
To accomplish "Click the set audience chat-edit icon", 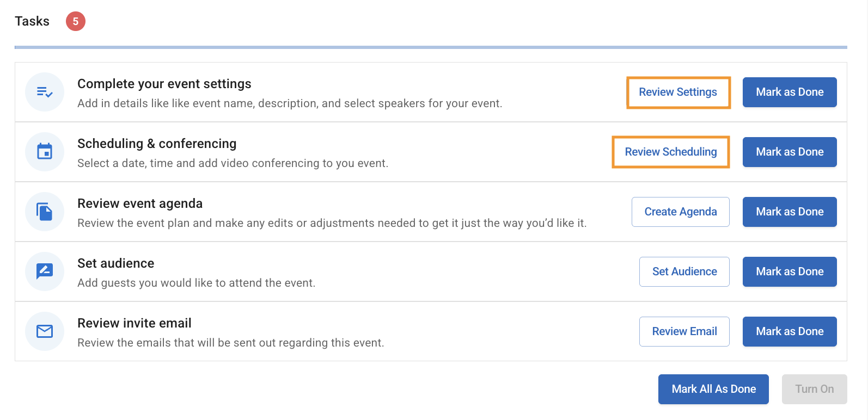I will pyautogui.click(x=45, y=271).
